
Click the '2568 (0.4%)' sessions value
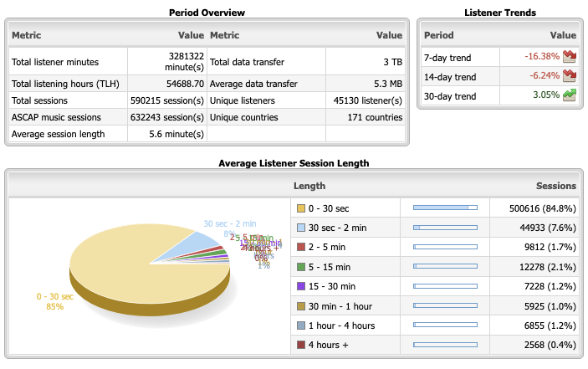[x=550, y=345]
